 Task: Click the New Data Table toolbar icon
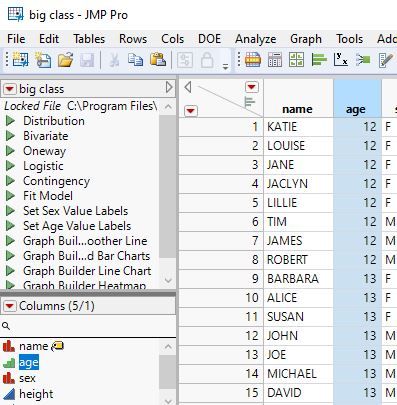[x=21, y=60]
